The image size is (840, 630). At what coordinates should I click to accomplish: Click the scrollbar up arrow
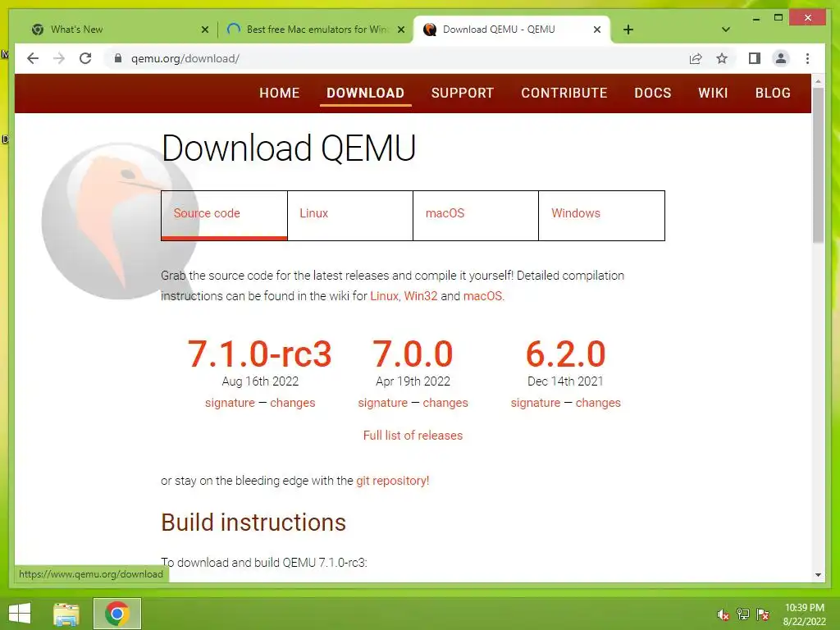818,81
